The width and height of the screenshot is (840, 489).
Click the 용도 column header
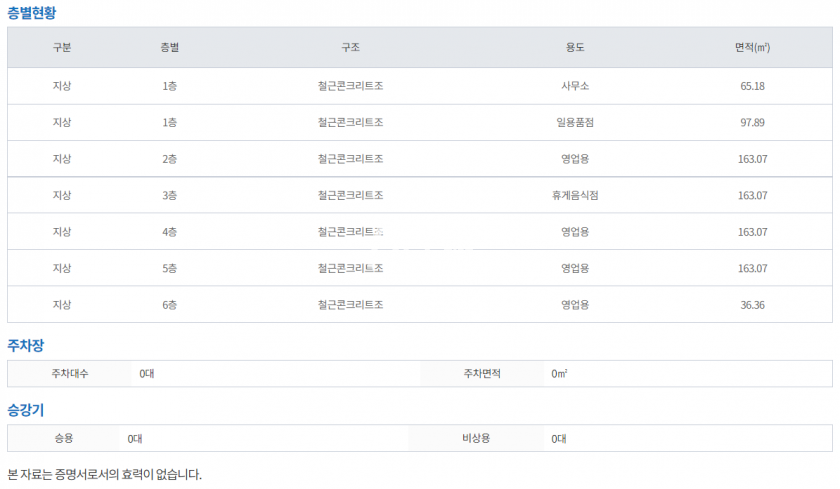[575, 48]
